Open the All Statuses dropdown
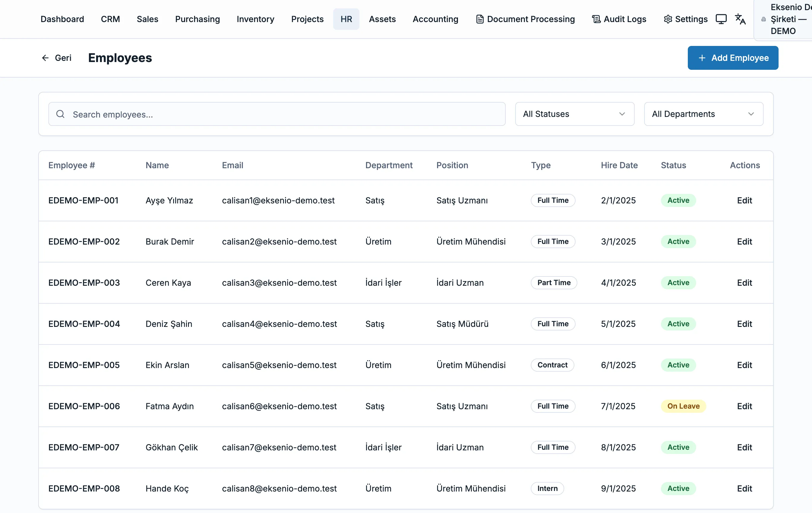The height and width of the screenshot is (513, 812). pos(575,114)
